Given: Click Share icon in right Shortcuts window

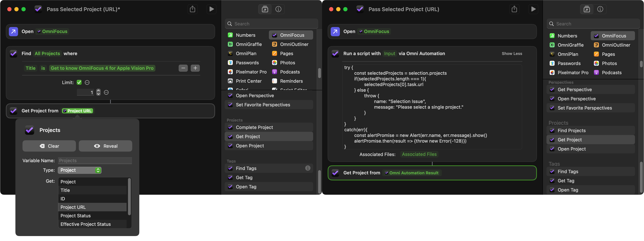Looking at the screenshot, I should [514, 9].
